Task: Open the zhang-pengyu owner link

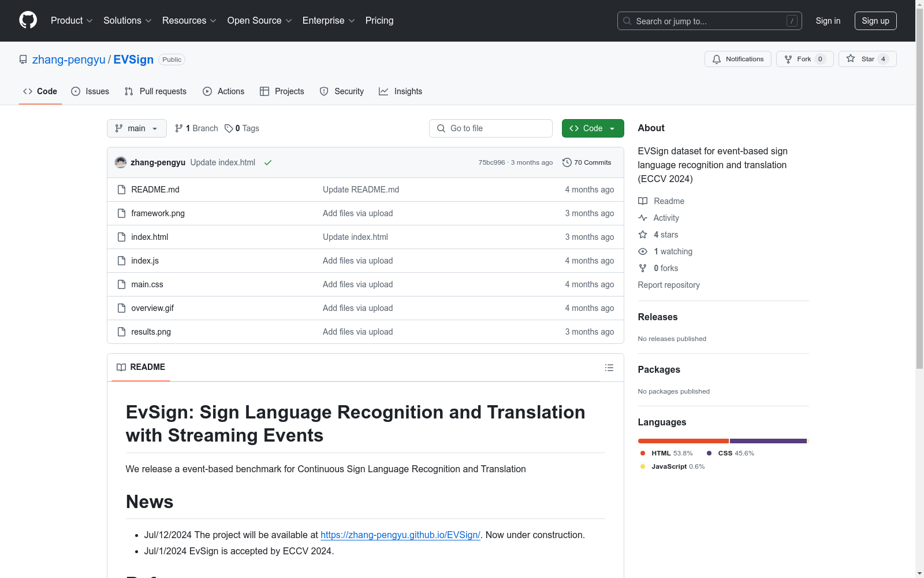Action: (69, 60)
